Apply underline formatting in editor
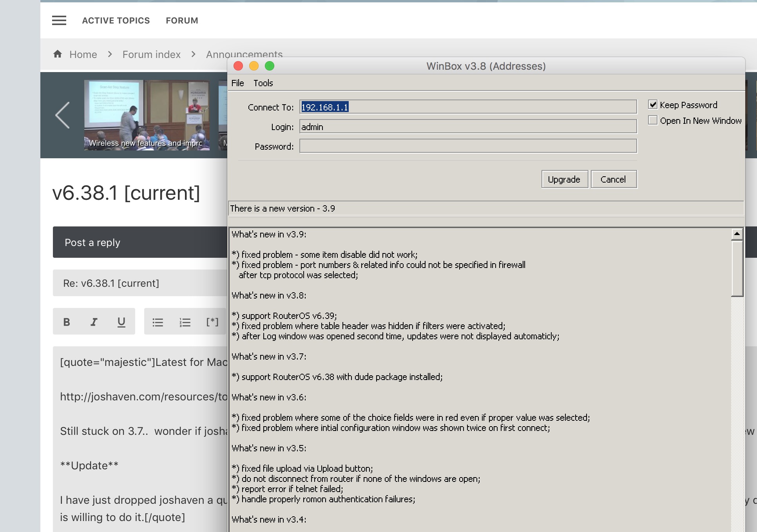This screenshot has width=757, height=532. click(121, 322)
